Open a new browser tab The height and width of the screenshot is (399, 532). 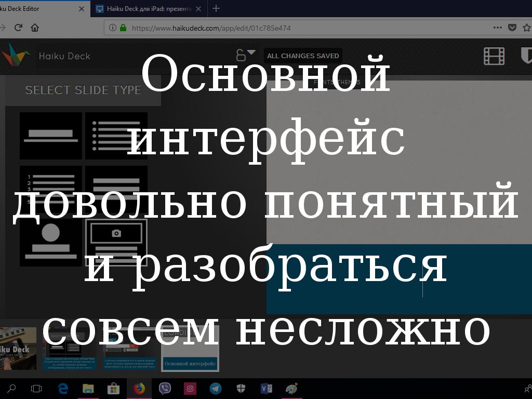pyautogui.click(x=216, y=8)
